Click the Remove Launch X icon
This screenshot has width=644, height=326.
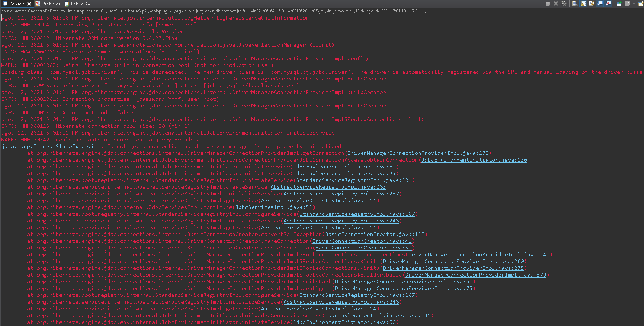coord(556,4)
